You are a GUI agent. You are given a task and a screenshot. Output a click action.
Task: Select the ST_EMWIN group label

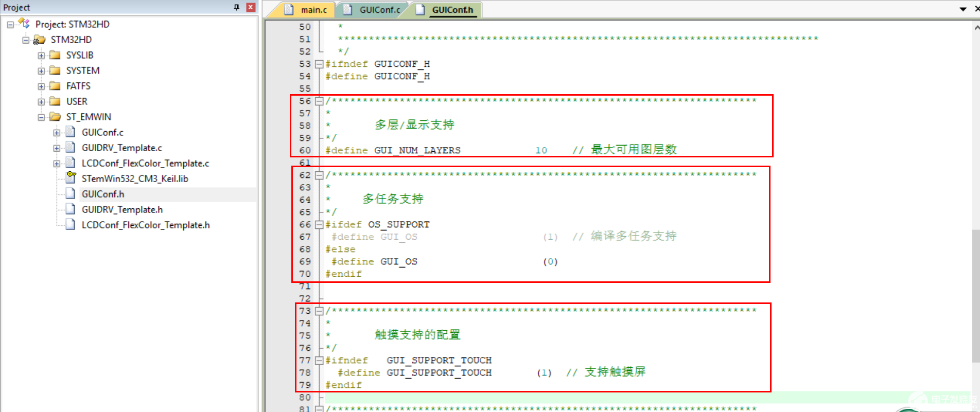(x=89, y=117)
